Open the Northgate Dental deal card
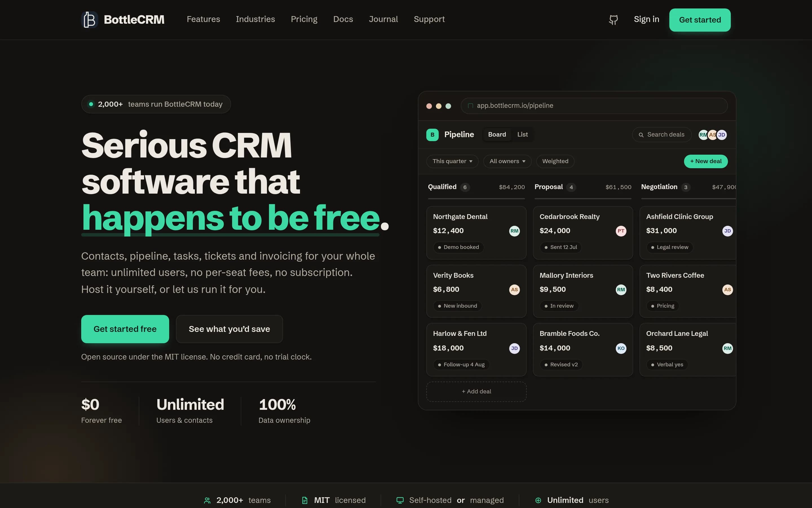 [476, 233]
